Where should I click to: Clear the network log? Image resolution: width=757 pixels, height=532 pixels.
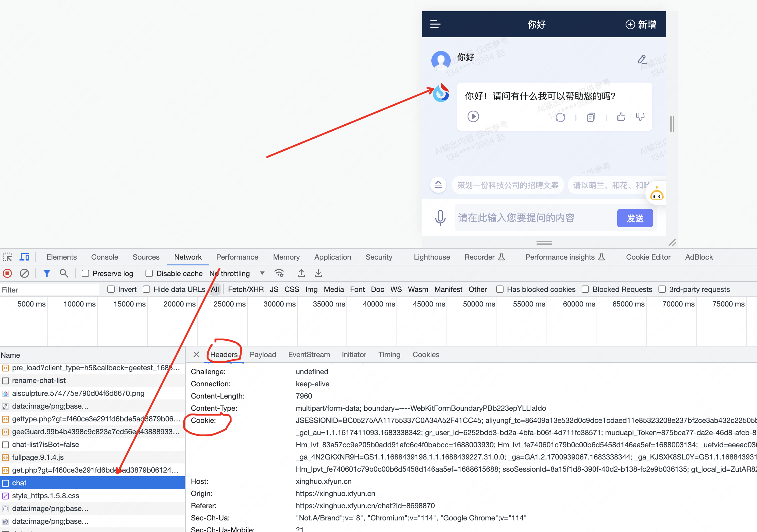click(24, 273)
